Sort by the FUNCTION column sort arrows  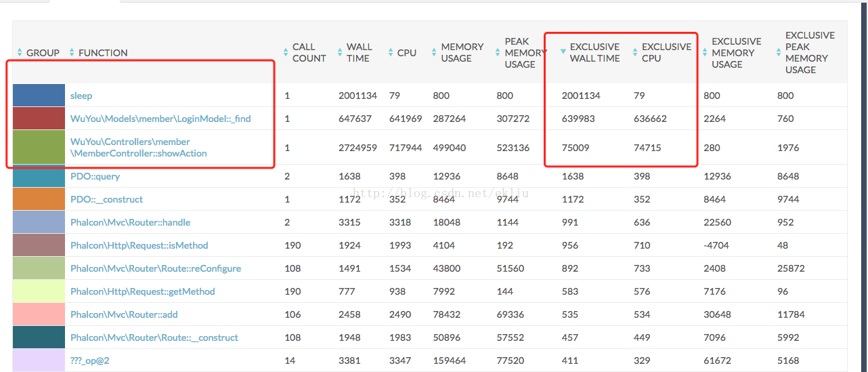(x=72, y=53)
